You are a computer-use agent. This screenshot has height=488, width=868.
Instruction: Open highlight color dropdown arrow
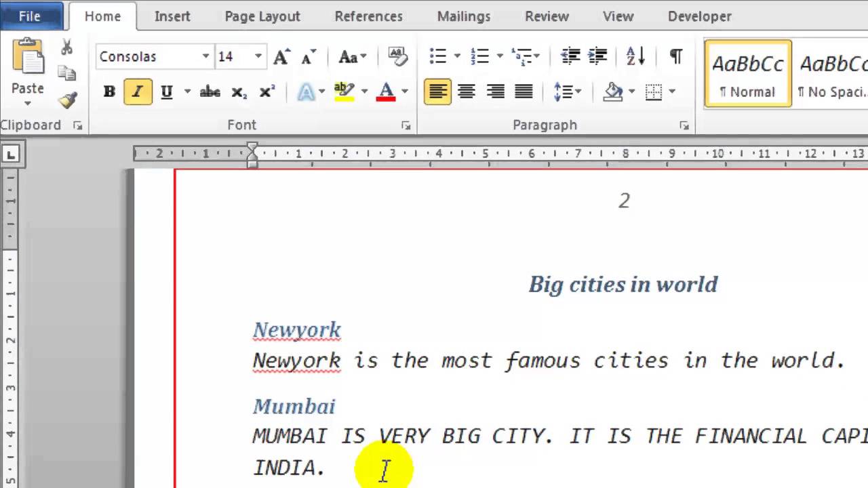364,91
